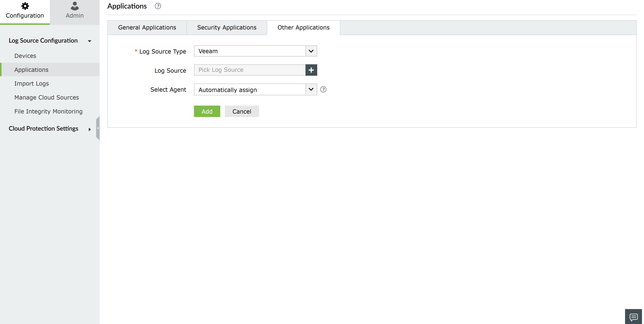Select the Other Applications tab
This screenshot has height=324, width=644.
pyautogui.click(x=303, y=28)
